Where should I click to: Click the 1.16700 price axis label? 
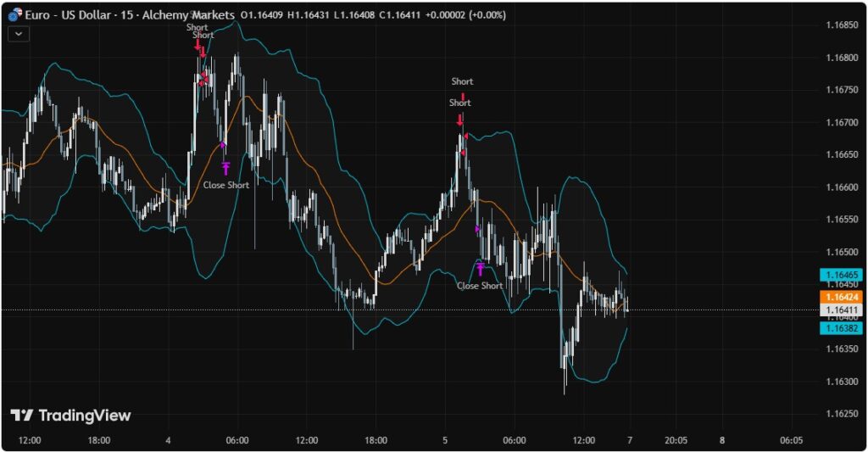tap(842, 122)
